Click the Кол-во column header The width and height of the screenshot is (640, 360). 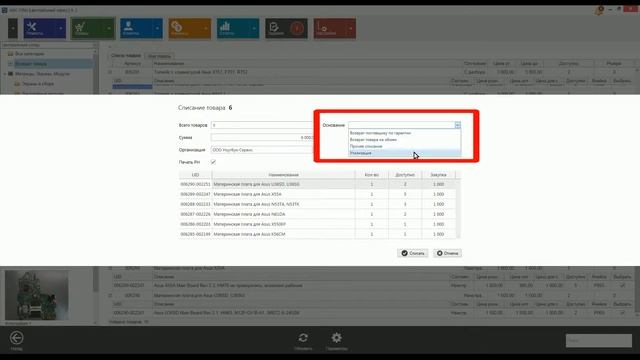[x=371, y=175]
